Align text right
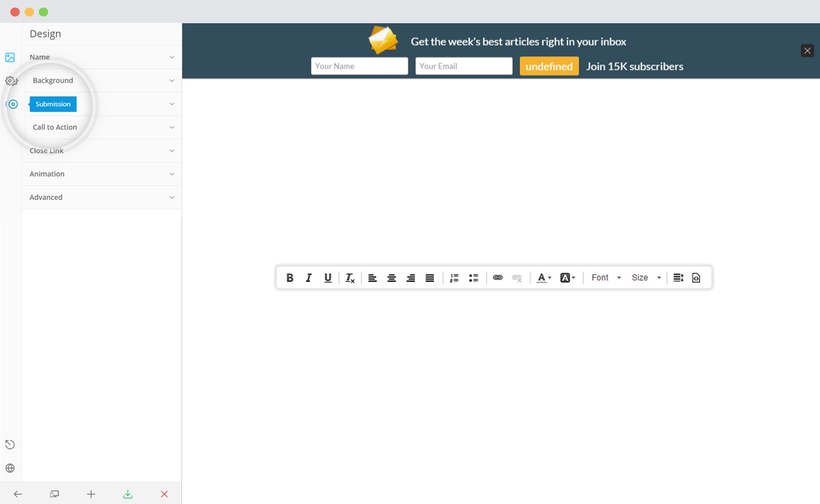 click(410, 278)
